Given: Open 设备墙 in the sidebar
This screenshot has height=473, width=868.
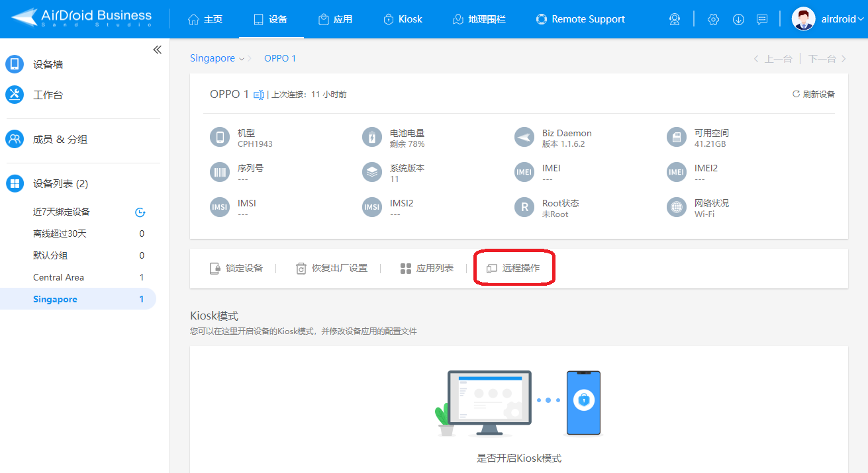Looking at the screenshot, I should pyautogui.click(x=48, y=64).
